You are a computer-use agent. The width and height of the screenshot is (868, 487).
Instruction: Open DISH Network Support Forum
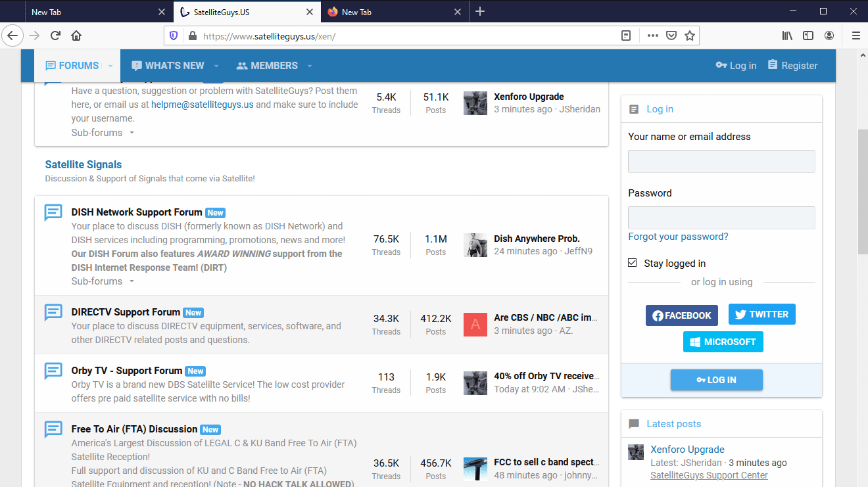pyautogui.click(x=137, y=212)
